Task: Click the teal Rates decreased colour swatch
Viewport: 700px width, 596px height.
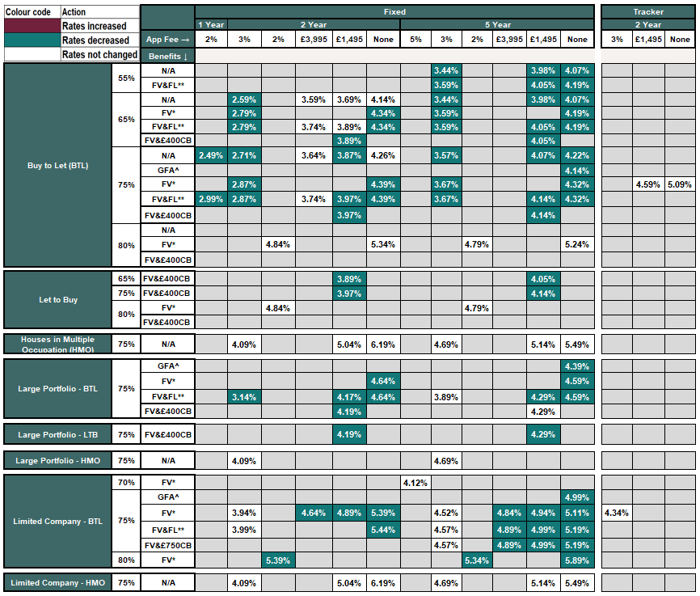Action: point(32,40)
